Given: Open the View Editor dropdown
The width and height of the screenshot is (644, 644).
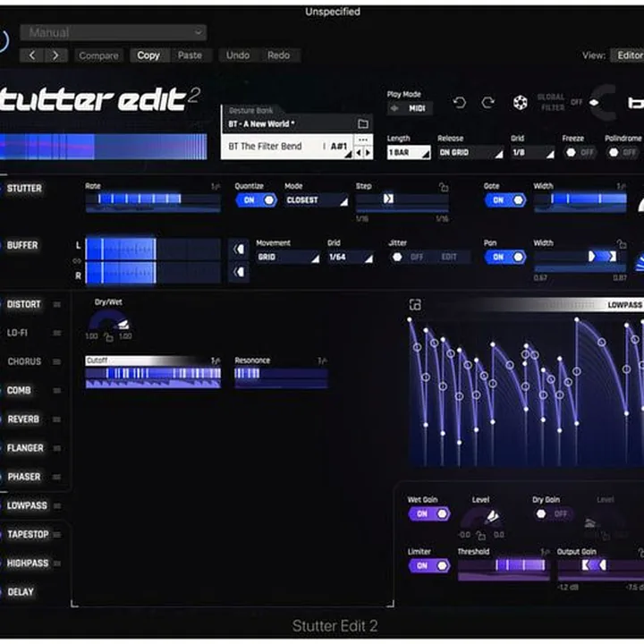Looking at the screenshot, I should [628, 55].
